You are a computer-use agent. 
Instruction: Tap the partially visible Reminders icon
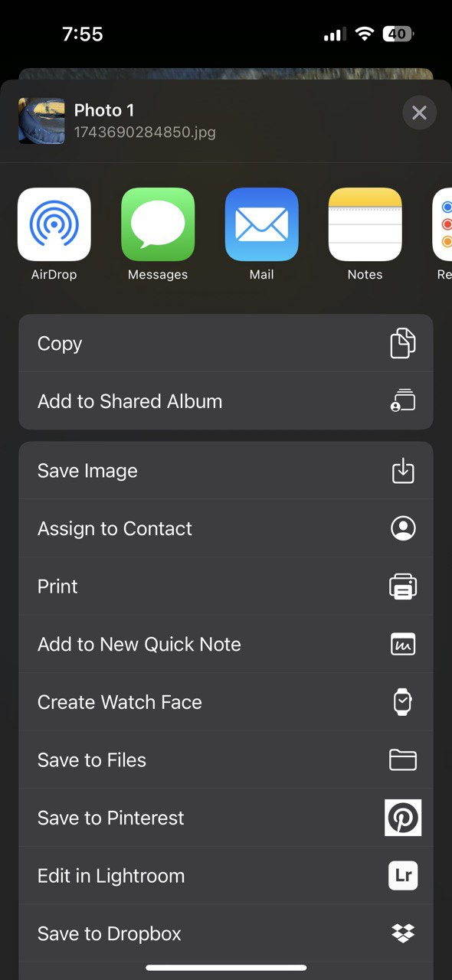(442, 224)
